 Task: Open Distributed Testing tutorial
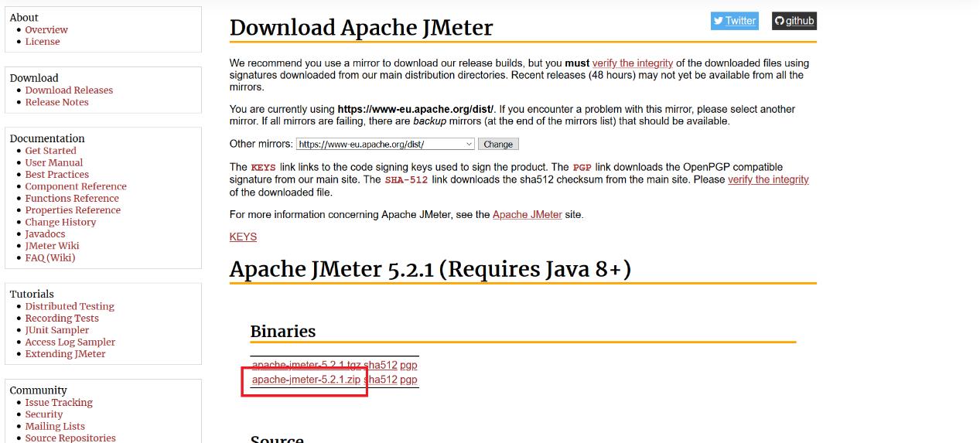(x=70, y=306)
